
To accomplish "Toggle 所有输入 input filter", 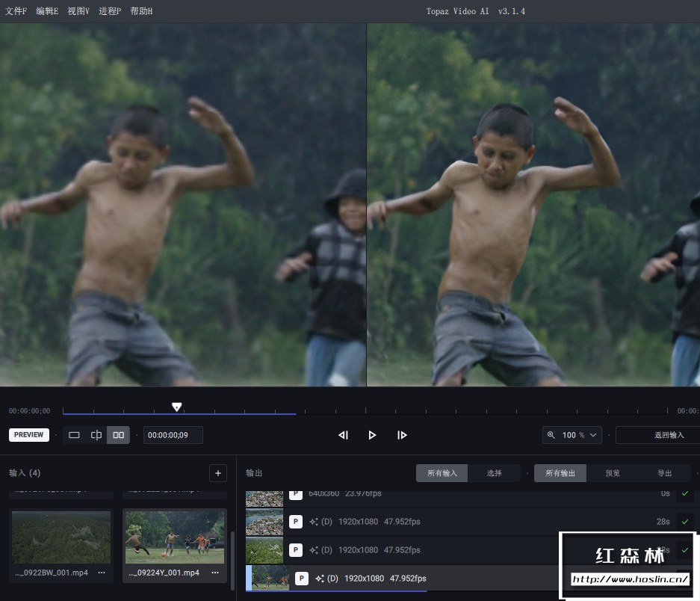I will pos(442,473).
